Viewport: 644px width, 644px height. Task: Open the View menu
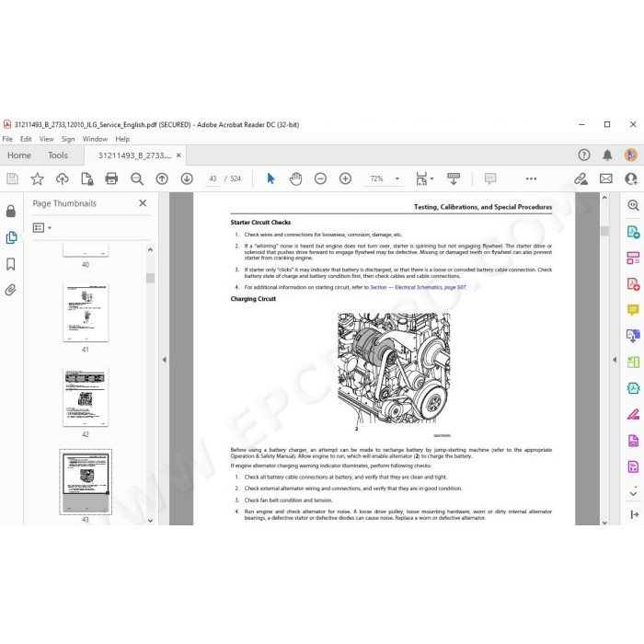[x=46, y=139]
